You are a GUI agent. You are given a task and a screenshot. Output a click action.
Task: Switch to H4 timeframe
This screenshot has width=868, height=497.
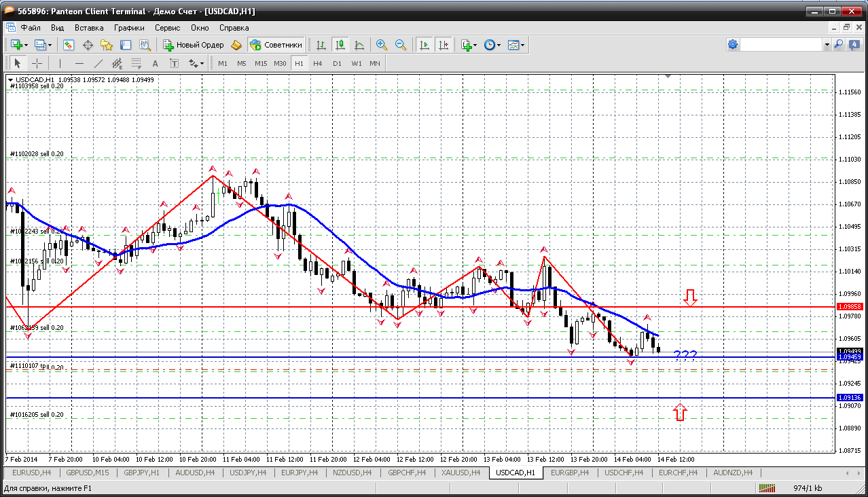(318, 63)
